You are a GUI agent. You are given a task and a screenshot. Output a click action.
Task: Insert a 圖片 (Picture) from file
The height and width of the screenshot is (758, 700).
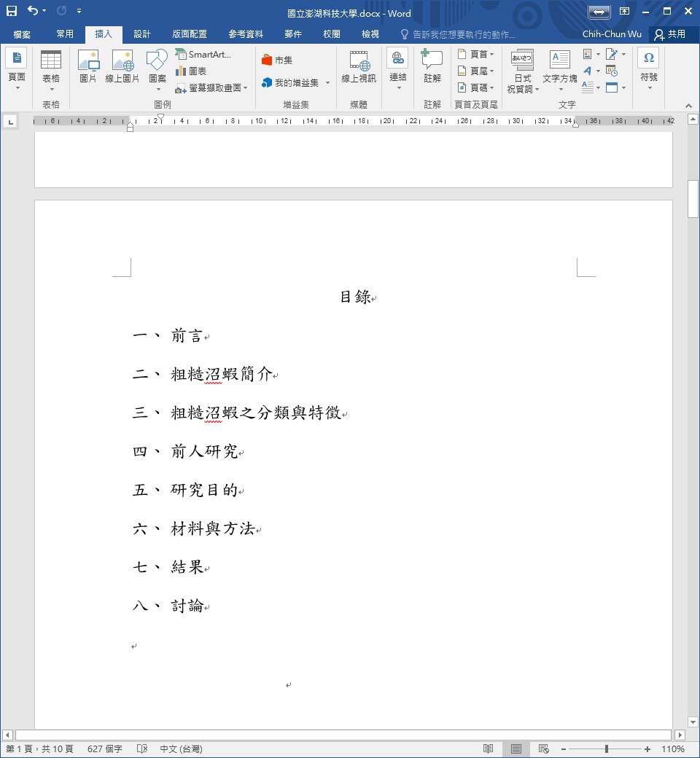click(88, 67)
